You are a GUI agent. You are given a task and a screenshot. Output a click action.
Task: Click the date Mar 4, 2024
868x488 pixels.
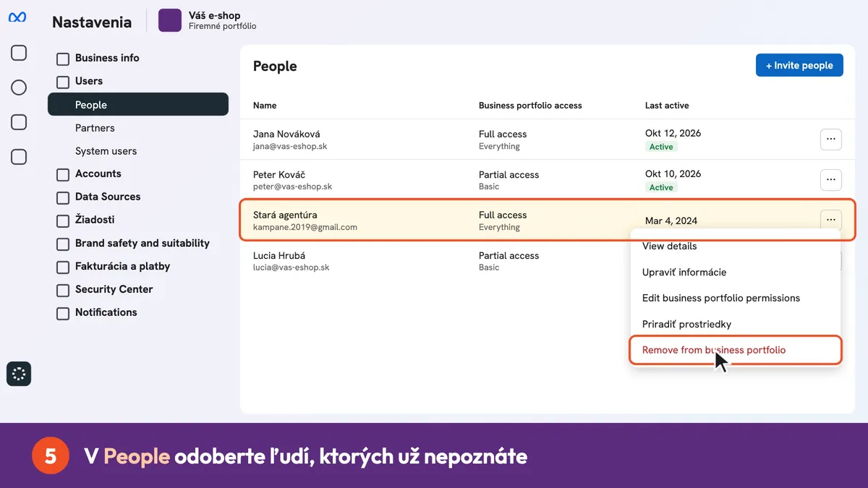671,221
